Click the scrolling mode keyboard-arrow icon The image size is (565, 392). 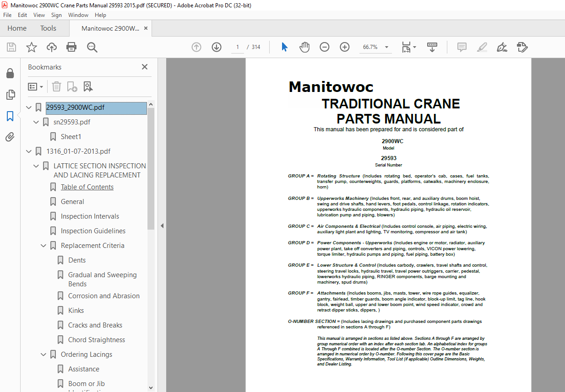coord(432,47)
